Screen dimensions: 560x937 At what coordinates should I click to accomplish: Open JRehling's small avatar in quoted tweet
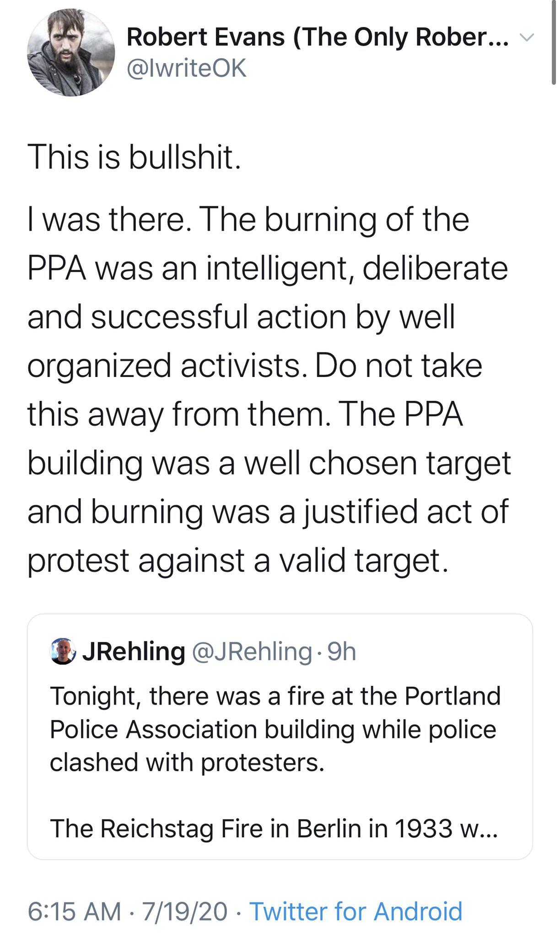tap(63, 651)
